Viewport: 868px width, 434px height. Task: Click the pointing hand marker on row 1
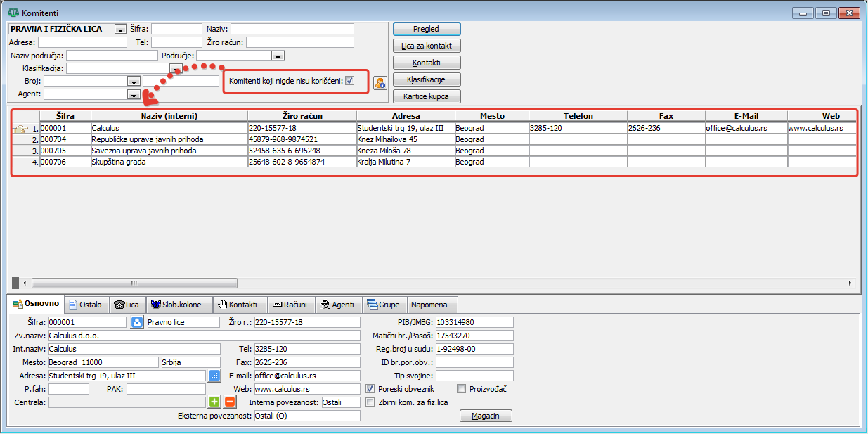point(22,129)
